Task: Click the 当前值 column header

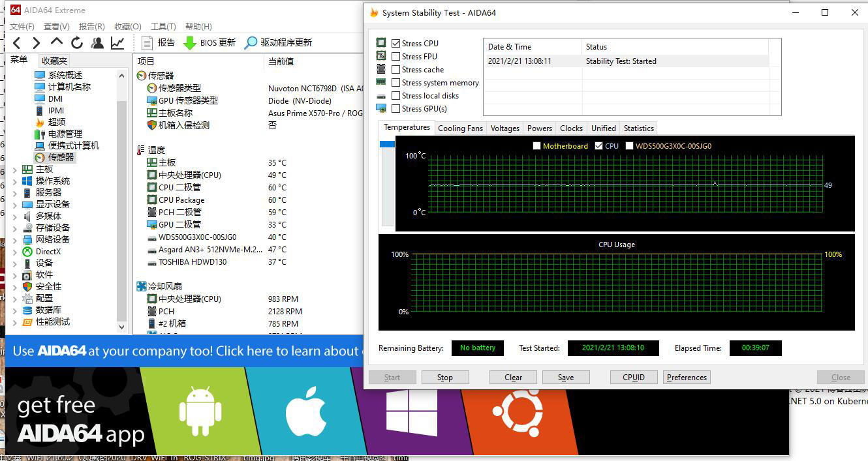Action: click(x=281, y=61)
